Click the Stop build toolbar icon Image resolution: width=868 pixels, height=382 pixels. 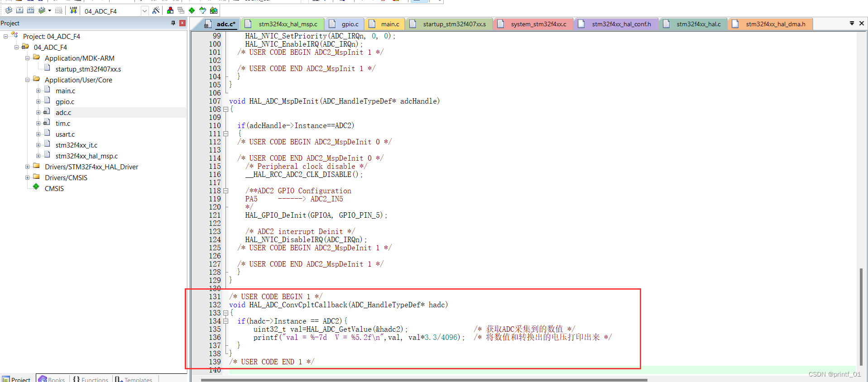59,10
